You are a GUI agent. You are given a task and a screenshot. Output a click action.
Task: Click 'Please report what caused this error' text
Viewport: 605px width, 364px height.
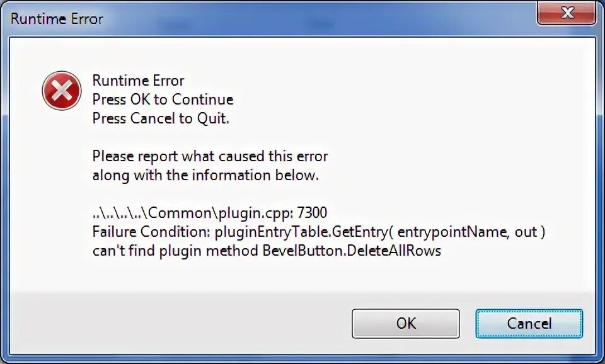[x=210, y=156]
